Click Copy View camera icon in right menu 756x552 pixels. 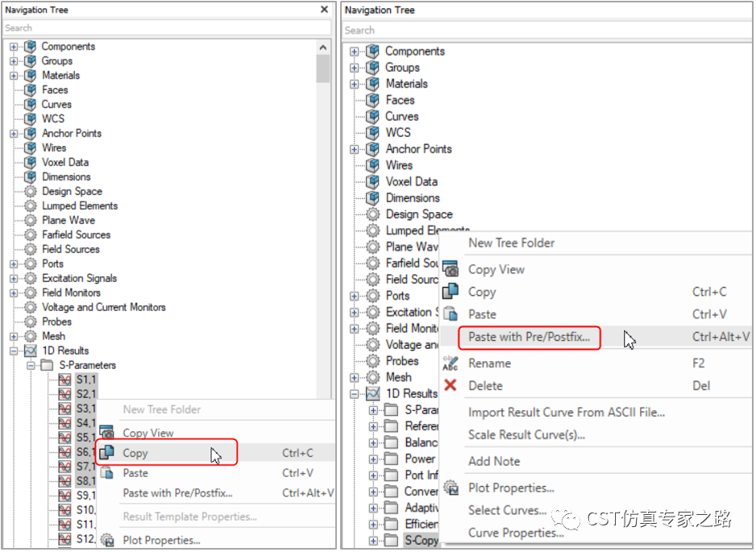pyautogui.click(x=451, y=268)
